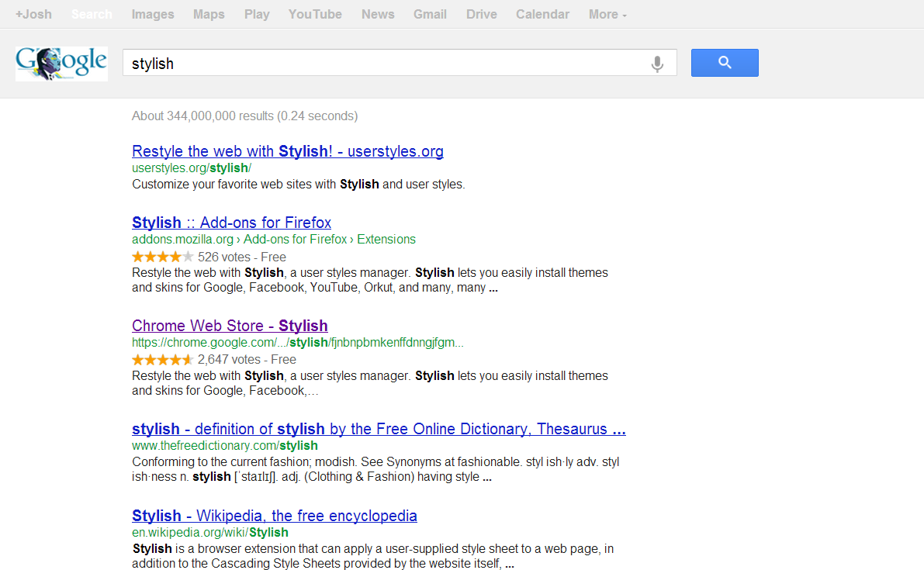Viewport: 924px width, 570px height.
Task: Expand the More dropdown menu
Action: point(607,14)
